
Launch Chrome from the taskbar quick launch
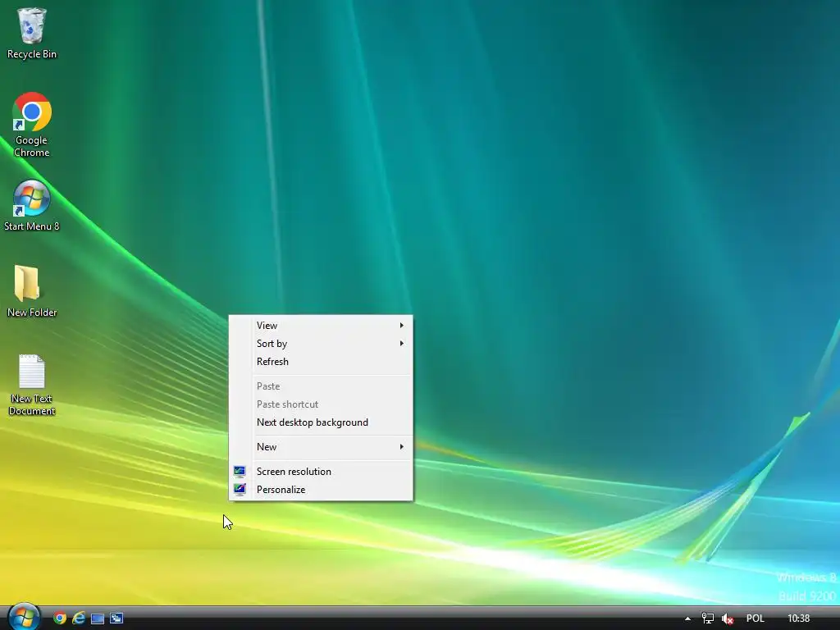59,619
